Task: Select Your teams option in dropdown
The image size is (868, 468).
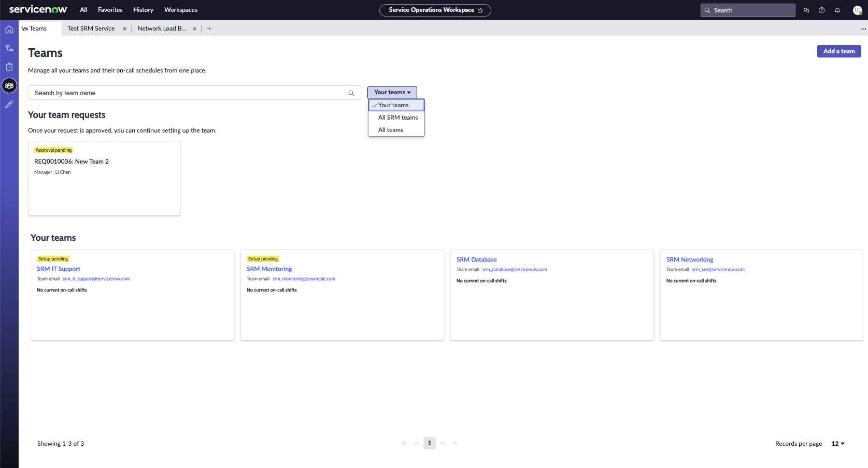Action: (396, 105)
